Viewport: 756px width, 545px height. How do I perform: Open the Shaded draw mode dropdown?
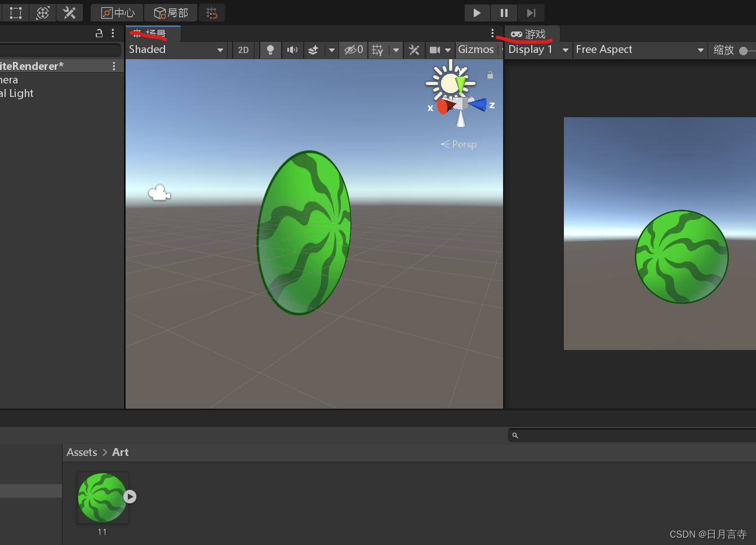point(175,50)
